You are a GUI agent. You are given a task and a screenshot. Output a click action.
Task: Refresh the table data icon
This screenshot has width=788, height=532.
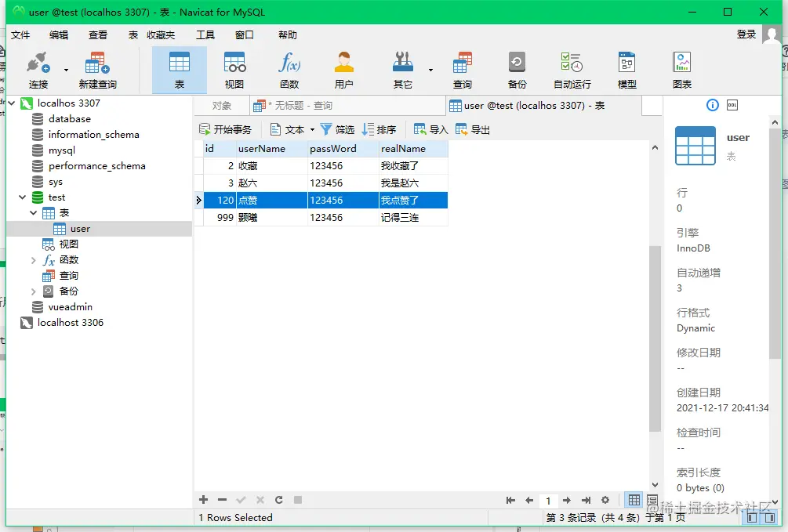click(x=279, y=500)
